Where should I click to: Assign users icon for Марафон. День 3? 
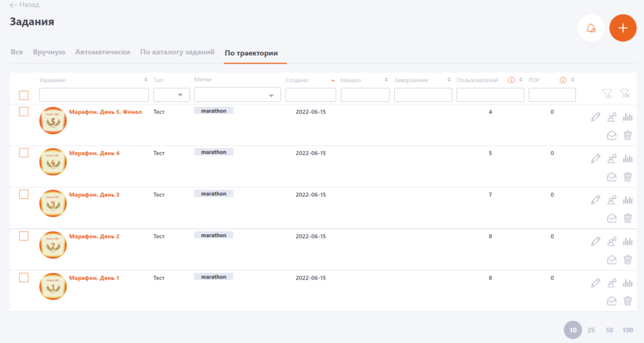[x=611, y=200]
